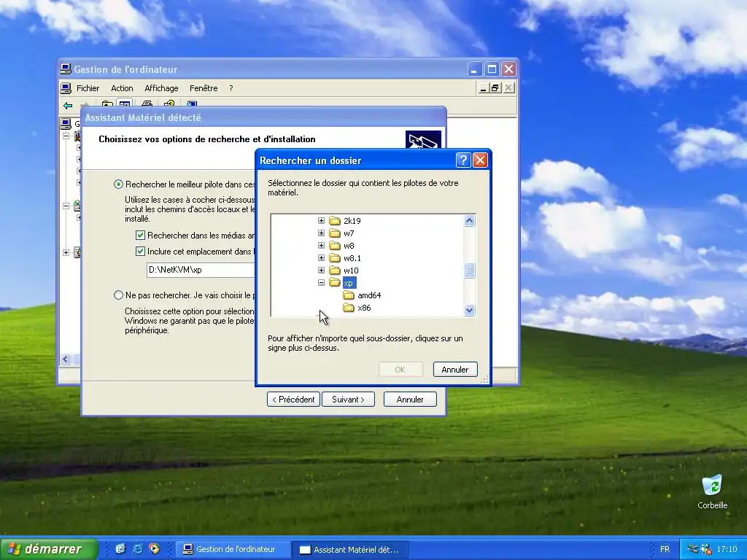747x560 pixels.
Task: Toggle 'Rechercher dans les médias' checkbox
Action: coord(140,236)
